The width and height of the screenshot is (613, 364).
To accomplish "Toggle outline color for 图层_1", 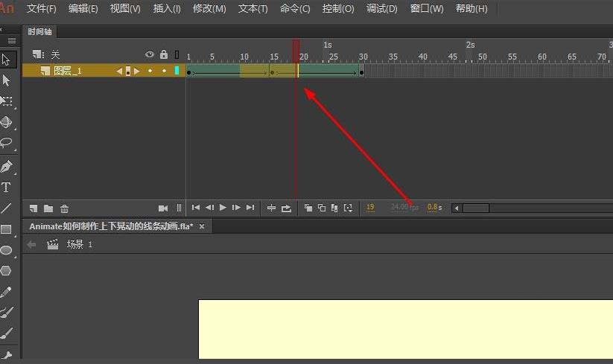I will click(177, 71).
